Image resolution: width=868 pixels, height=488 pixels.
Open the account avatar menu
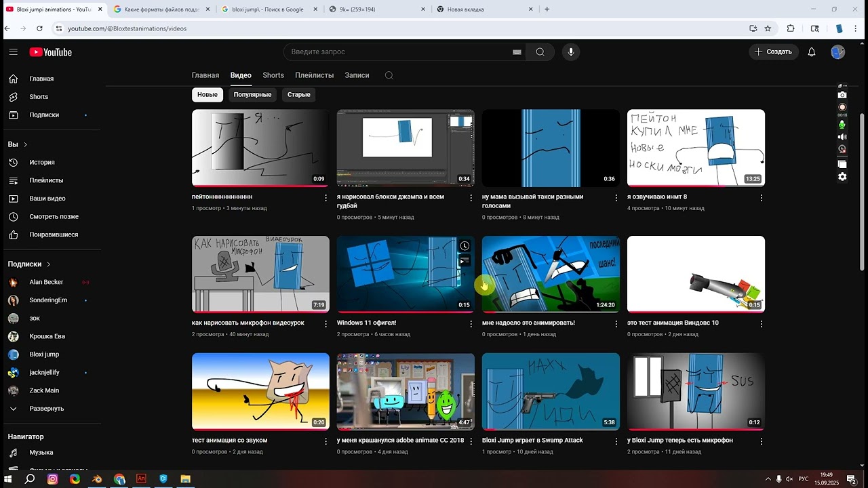click(838, 52)
